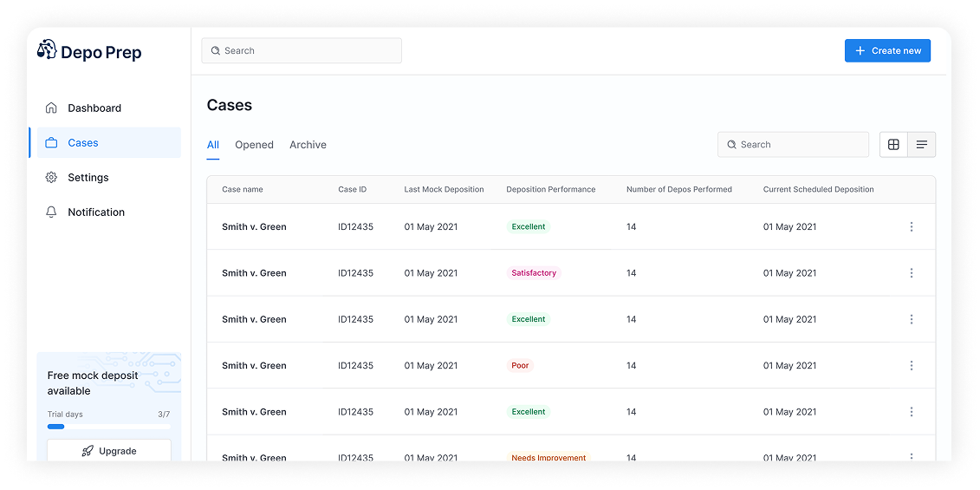980x490 pixels.
Task: Switch to the Archive tab
Action: 308,145
